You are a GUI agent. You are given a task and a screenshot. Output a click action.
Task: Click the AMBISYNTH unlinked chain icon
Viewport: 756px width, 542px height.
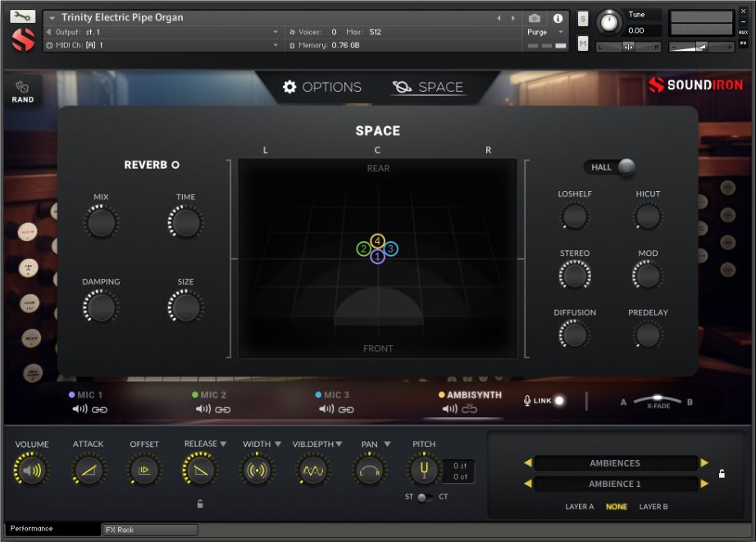pyautogui.click(x=469, y=409)
